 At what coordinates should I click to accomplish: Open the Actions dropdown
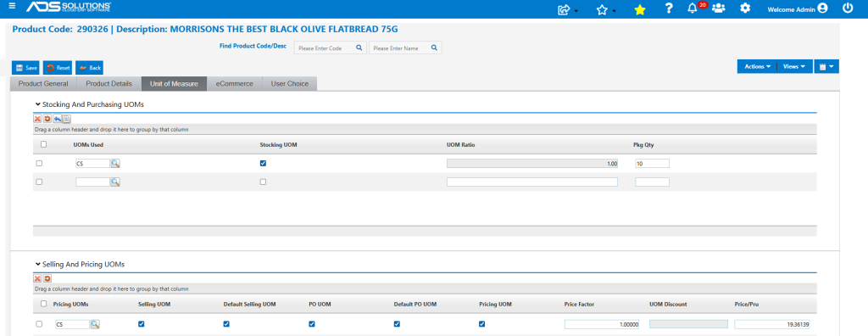757,66
